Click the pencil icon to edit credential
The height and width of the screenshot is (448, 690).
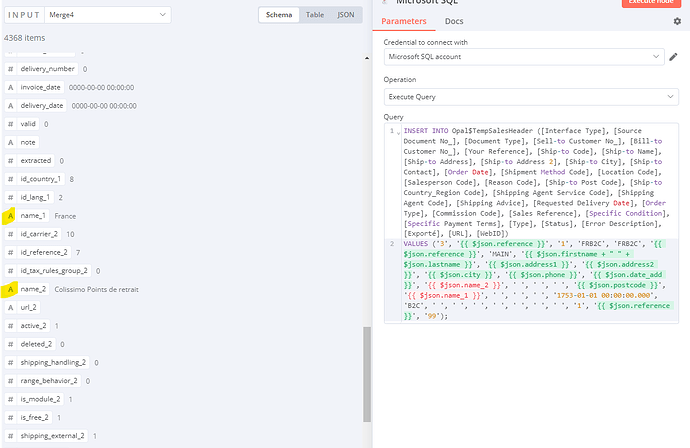[675, 57]
